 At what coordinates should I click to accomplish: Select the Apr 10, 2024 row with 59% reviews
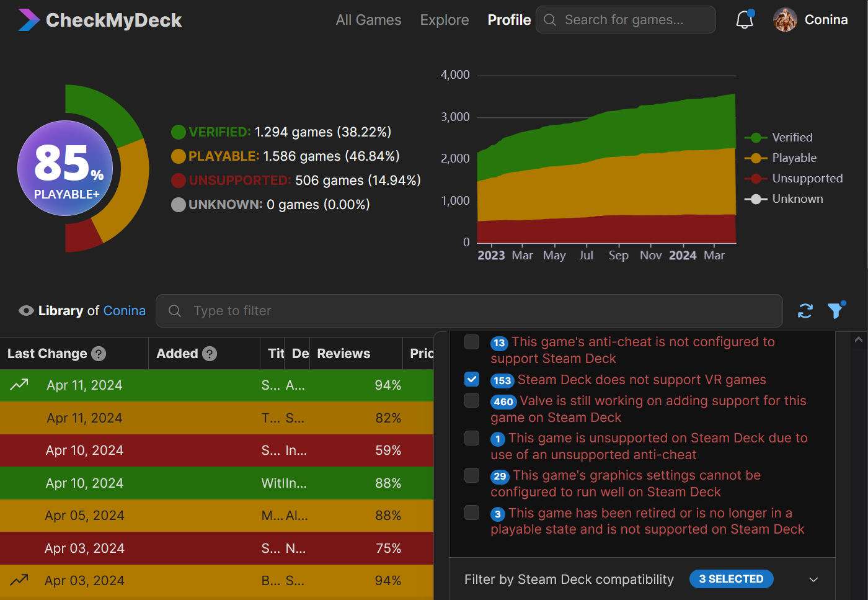pyautogui.click(x=216, y=450)
